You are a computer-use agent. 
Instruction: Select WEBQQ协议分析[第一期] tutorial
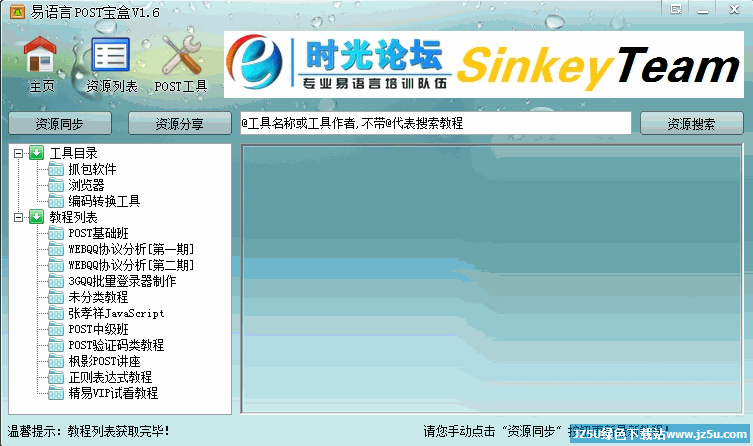coord(131,249)
